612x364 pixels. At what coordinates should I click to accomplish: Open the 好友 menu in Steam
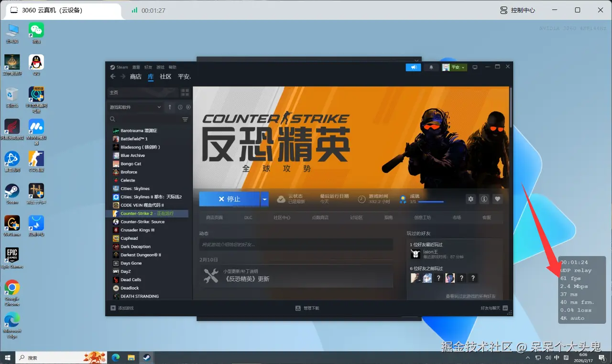148,67
